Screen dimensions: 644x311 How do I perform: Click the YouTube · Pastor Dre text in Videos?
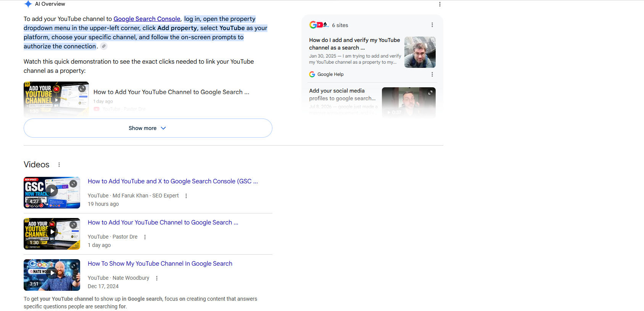tap(113, 237)
